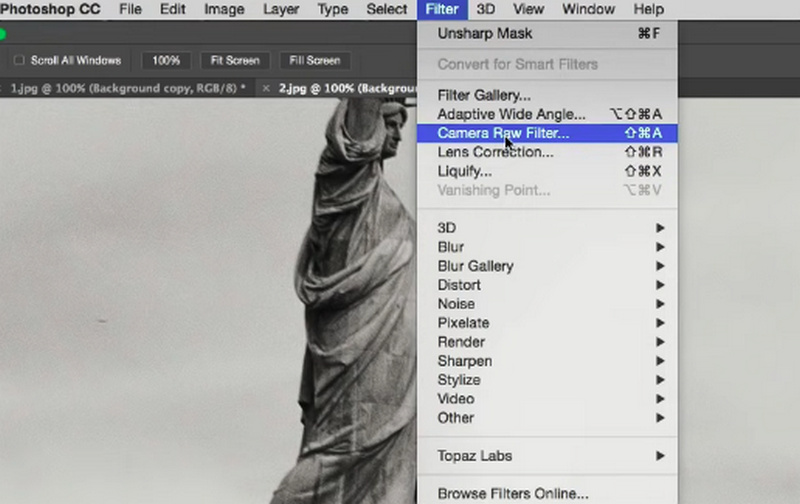Open the Window menu
This screenshot has height=504, width=800.
pos(588,9)
